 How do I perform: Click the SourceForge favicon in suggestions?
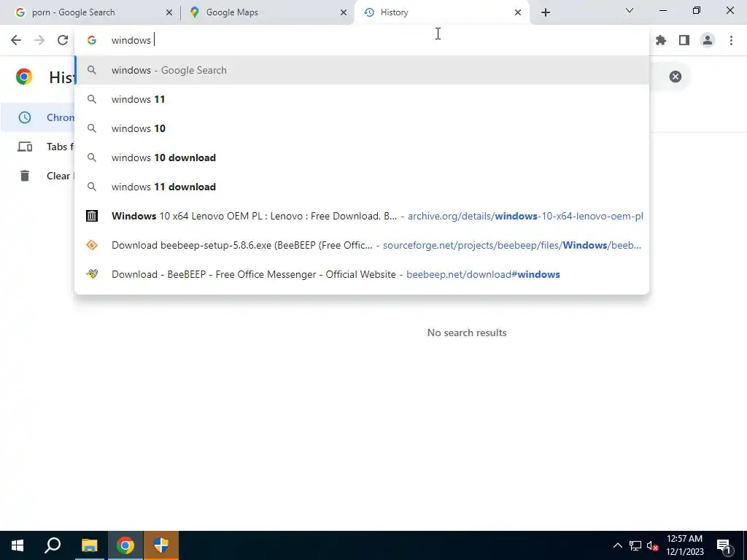pyautogui.click(x=92, y=245)
